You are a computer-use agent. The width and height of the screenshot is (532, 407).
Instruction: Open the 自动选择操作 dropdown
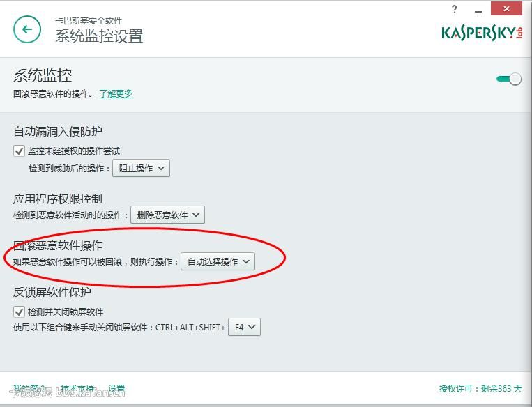click(218, 261)
